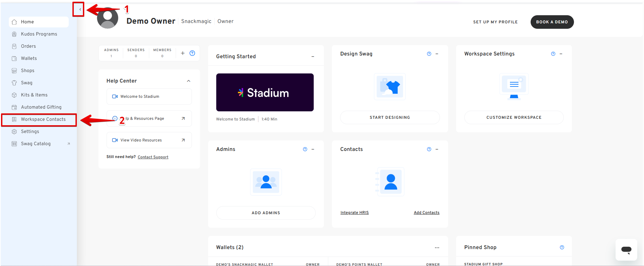Image resolution: width=644 pixels, height=266 pixels.
Task: Click the plus icon beside Members count
Action: click(x=183, y=53)
